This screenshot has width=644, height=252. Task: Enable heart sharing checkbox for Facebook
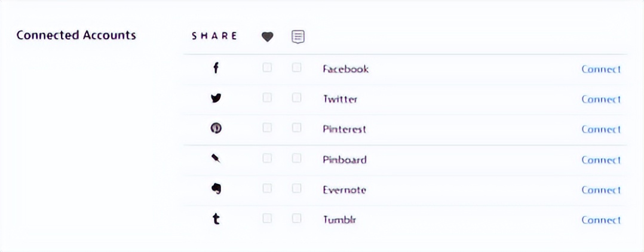[267, 67]
